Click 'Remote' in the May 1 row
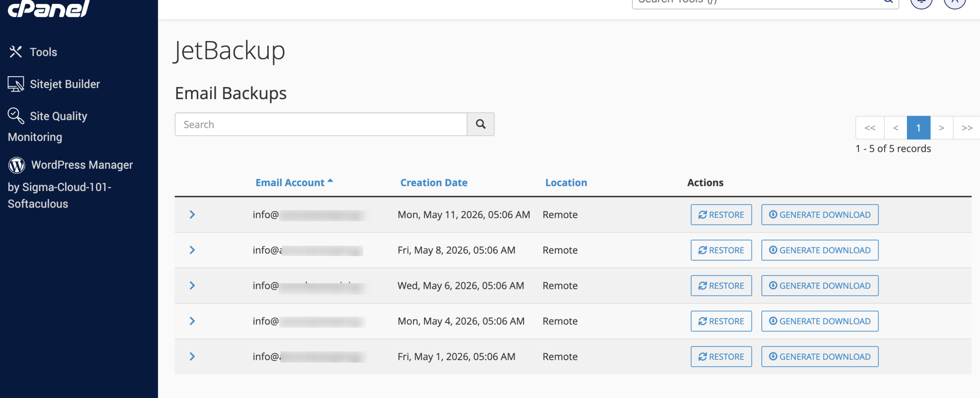Image resolution: width=980 pixels, height=398 pixels. tap(560, 357)
